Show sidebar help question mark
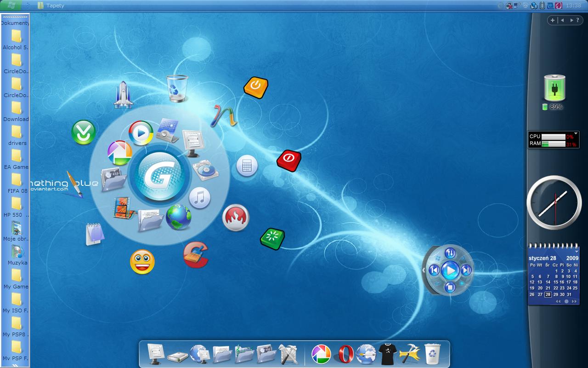 tap(577, 20)
